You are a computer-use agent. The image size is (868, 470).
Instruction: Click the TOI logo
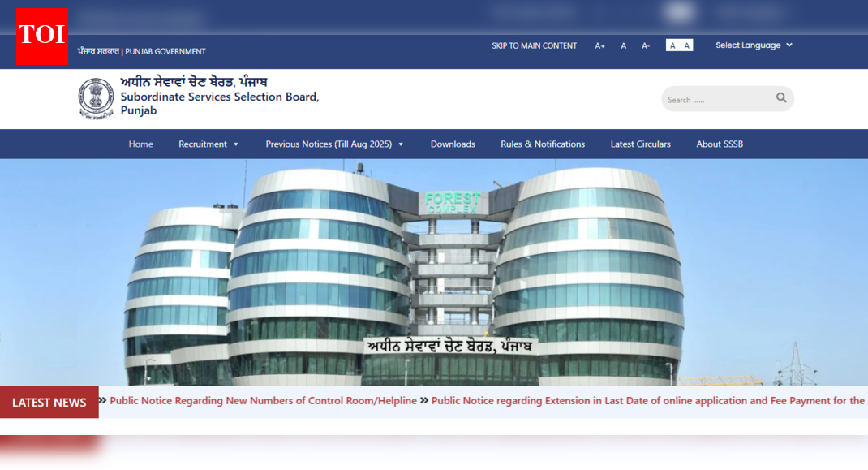coord(41,37)
